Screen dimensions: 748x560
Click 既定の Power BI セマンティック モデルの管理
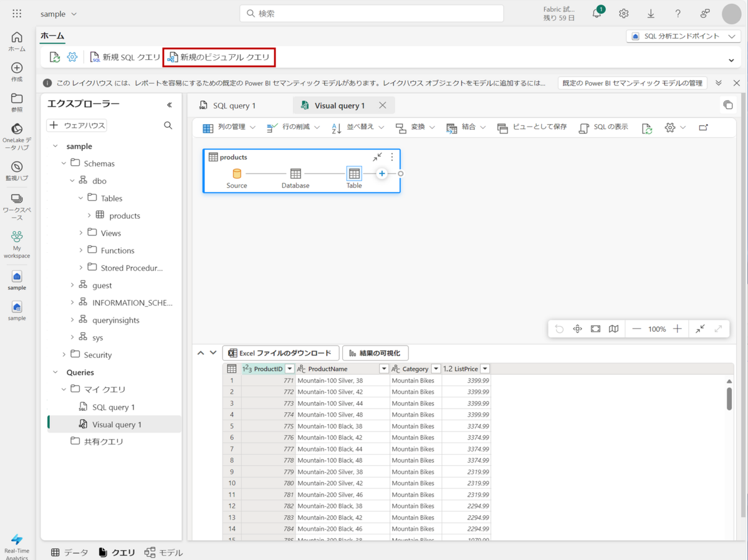(632, 83)
